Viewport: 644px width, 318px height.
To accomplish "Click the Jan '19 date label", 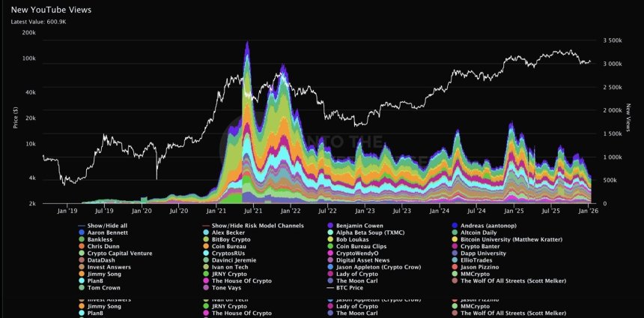I will (67, 211).
